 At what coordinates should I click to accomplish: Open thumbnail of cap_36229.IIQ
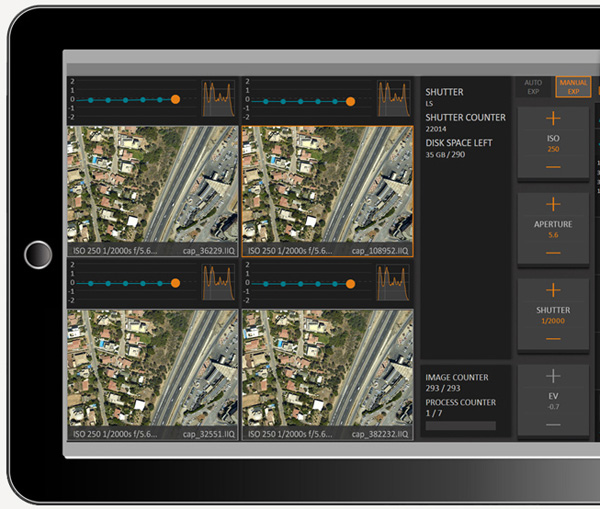click(153, 186)
